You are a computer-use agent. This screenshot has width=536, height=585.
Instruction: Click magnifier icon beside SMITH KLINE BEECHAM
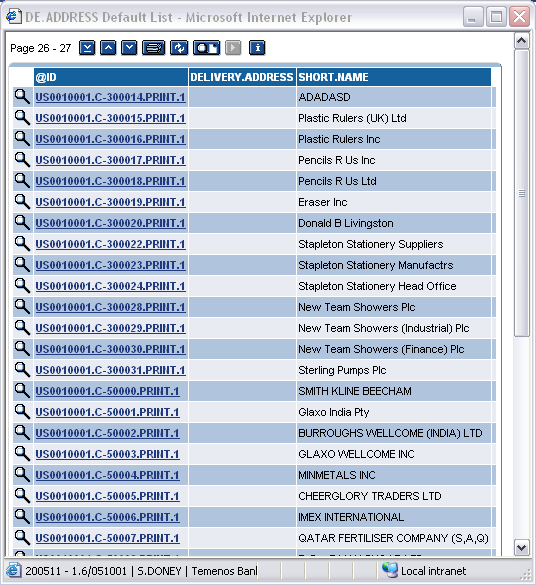click(x=22, y=391)
